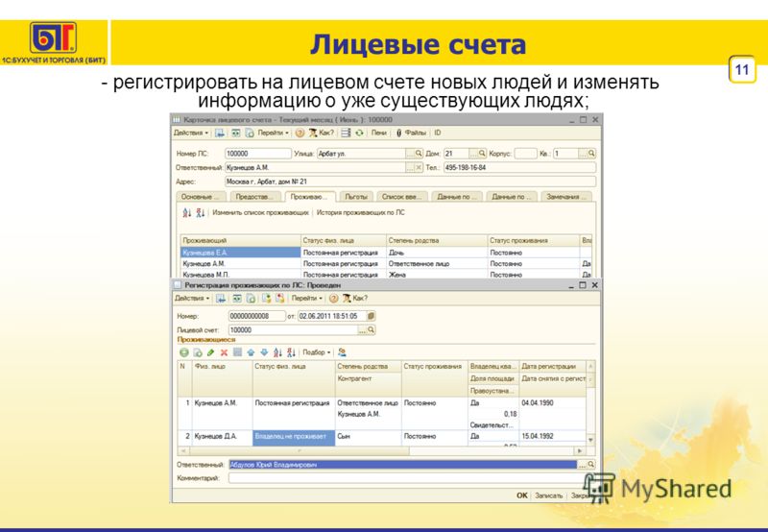The image size is (768, 532).
Task: Click blue move-up arrow icon
Action: pos(251,352)
